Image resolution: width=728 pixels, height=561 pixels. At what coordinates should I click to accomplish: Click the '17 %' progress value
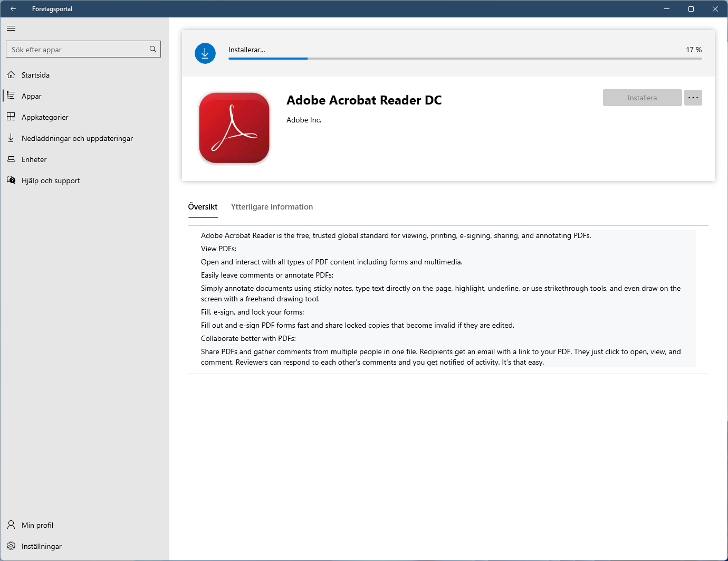coord(694,50)
